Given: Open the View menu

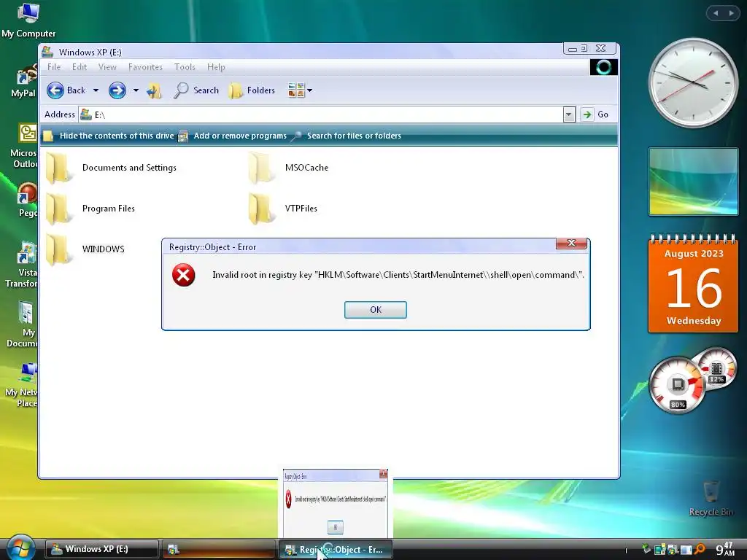Looking at the screenshot, I should point(107,66).
